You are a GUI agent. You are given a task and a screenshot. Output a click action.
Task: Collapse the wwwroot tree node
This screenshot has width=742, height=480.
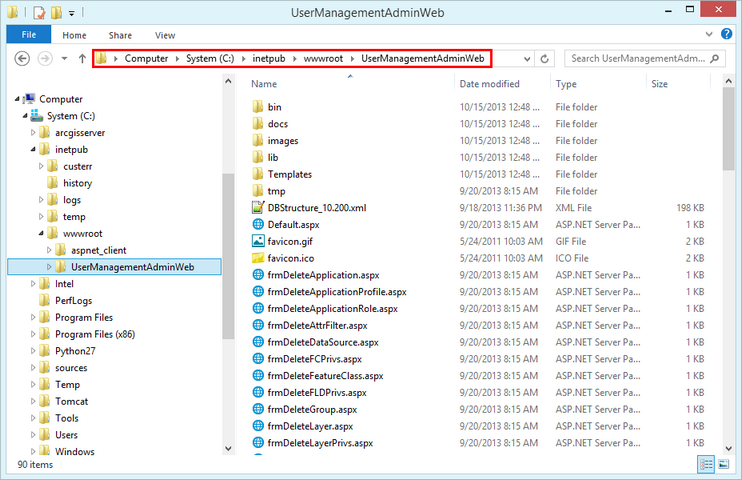tap(41, 233)
